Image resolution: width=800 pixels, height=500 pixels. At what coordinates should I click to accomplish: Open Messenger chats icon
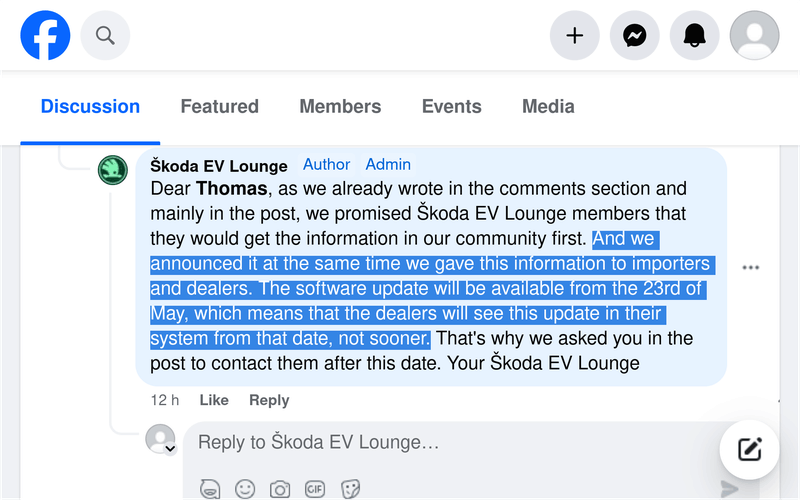coord(634,36)
